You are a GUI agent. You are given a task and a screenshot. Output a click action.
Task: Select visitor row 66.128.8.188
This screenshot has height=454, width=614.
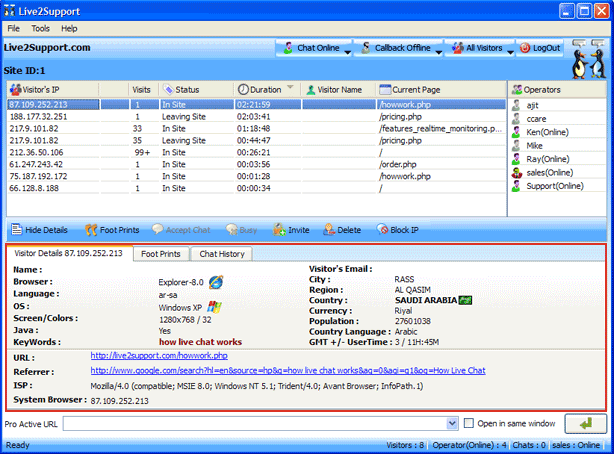coord(256,188)
